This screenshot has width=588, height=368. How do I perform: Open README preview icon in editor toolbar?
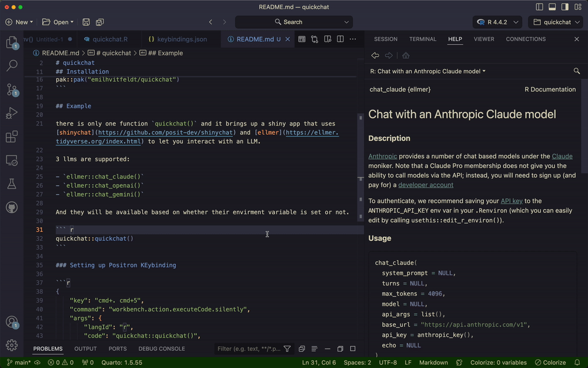(x=302, y=39)
